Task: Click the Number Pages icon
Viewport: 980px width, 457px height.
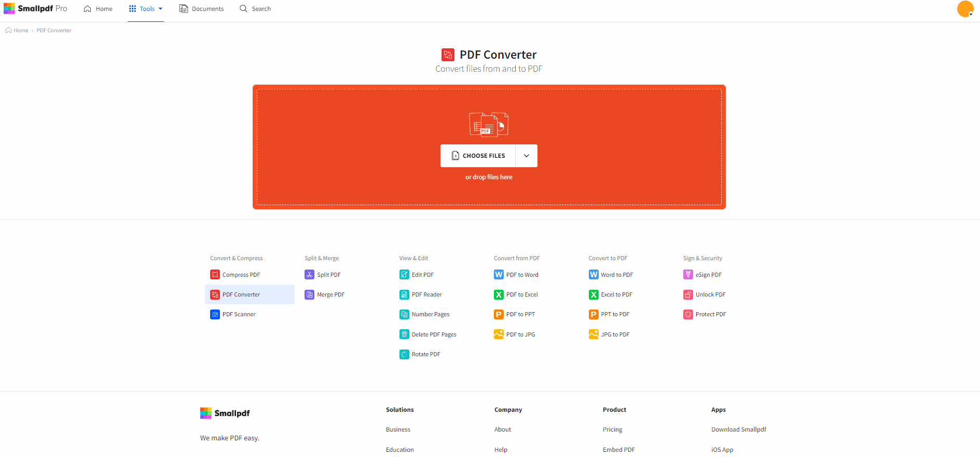Action: coord(404,314)
